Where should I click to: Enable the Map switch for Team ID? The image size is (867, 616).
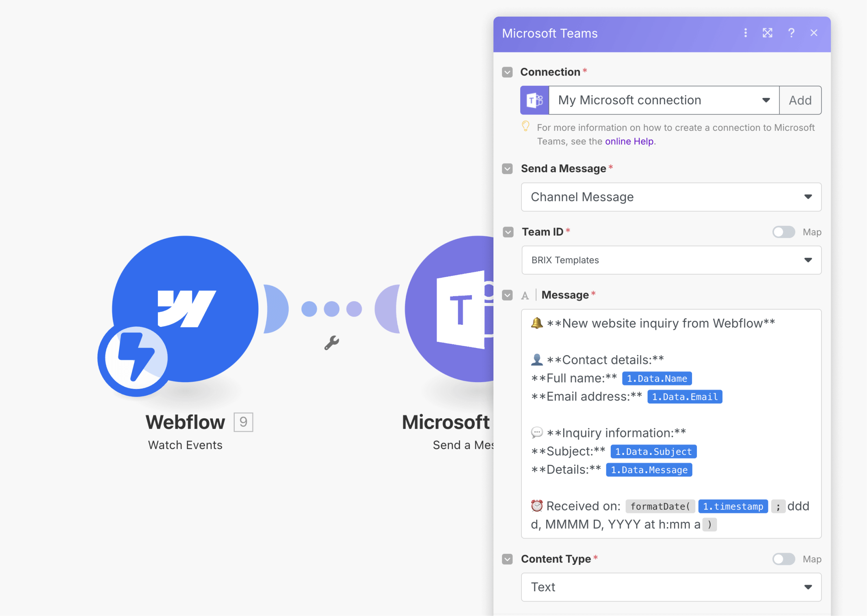pos(783,232)
